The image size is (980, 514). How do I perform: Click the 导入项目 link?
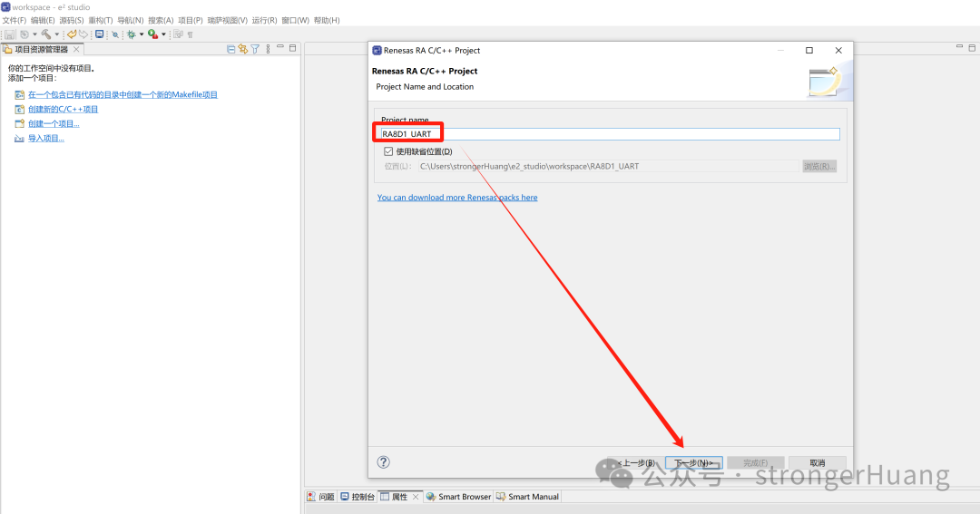click(46, 138)
